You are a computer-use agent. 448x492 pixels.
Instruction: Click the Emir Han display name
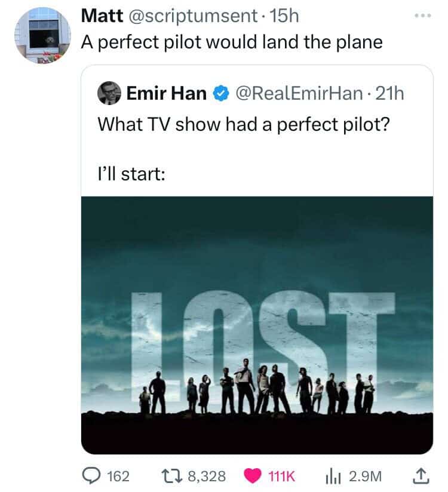[167, 94]
